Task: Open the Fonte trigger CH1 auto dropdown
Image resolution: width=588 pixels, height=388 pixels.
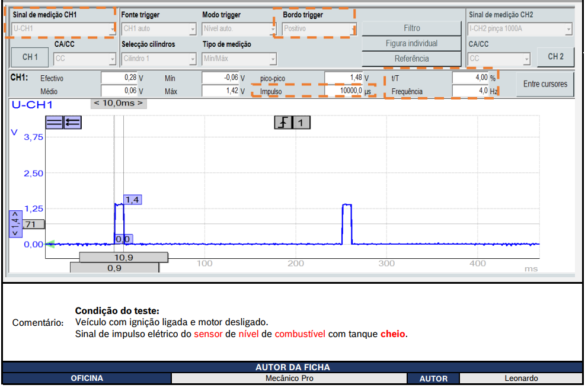Action: (158, 28)
